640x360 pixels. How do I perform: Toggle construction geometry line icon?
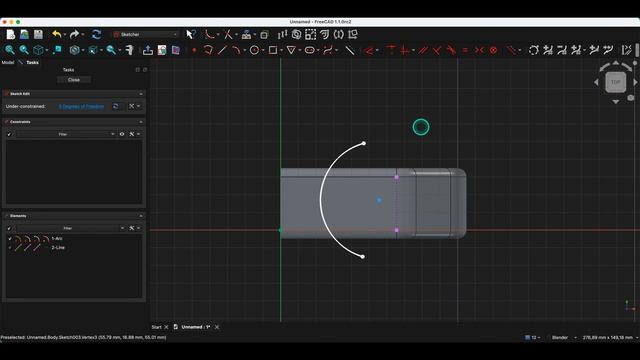(350, 50)
